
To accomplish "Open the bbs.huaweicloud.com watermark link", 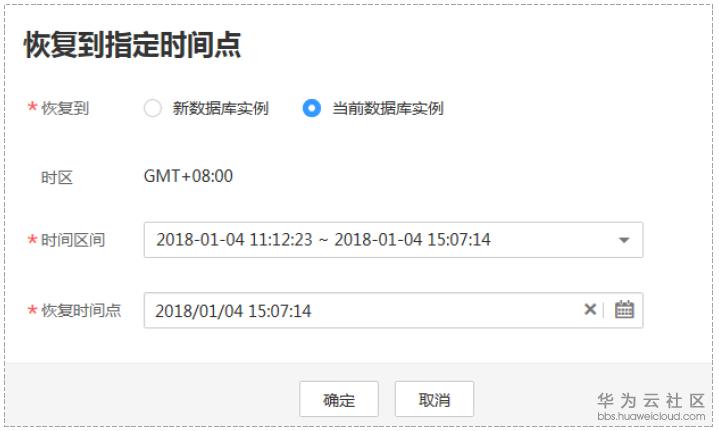I will tap(651, 416).
